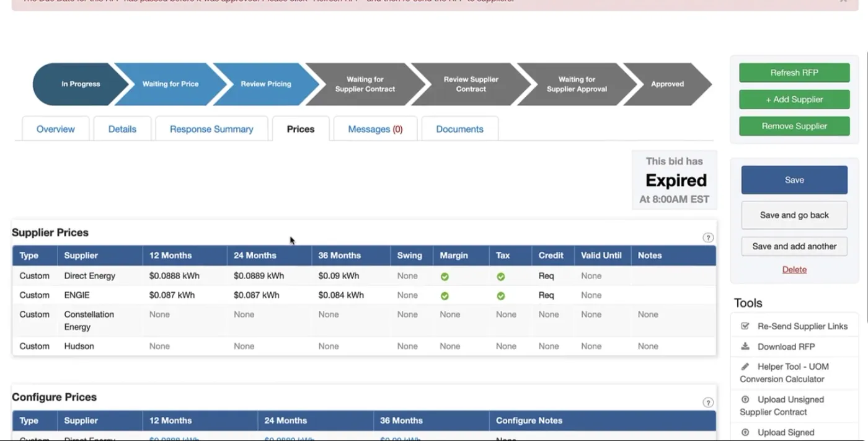Screen dimensions: 868x441
Task: Click the red Delete link
Action: [794, 269]
